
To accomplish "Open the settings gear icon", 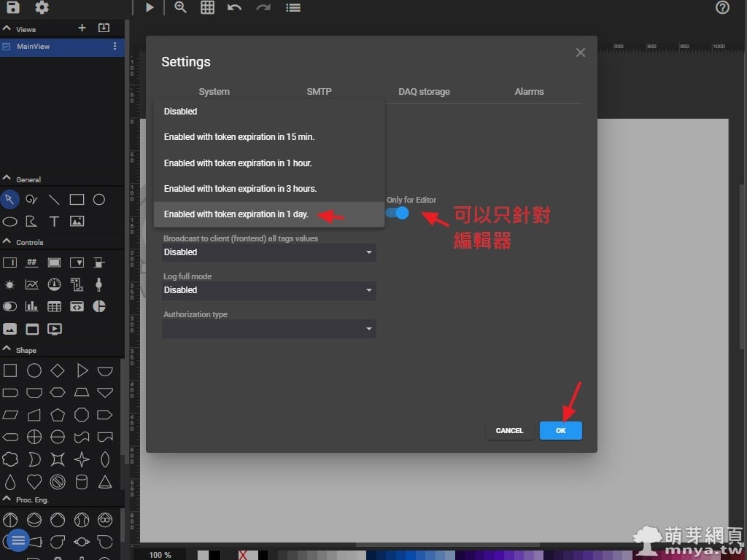I will point(42,8).
